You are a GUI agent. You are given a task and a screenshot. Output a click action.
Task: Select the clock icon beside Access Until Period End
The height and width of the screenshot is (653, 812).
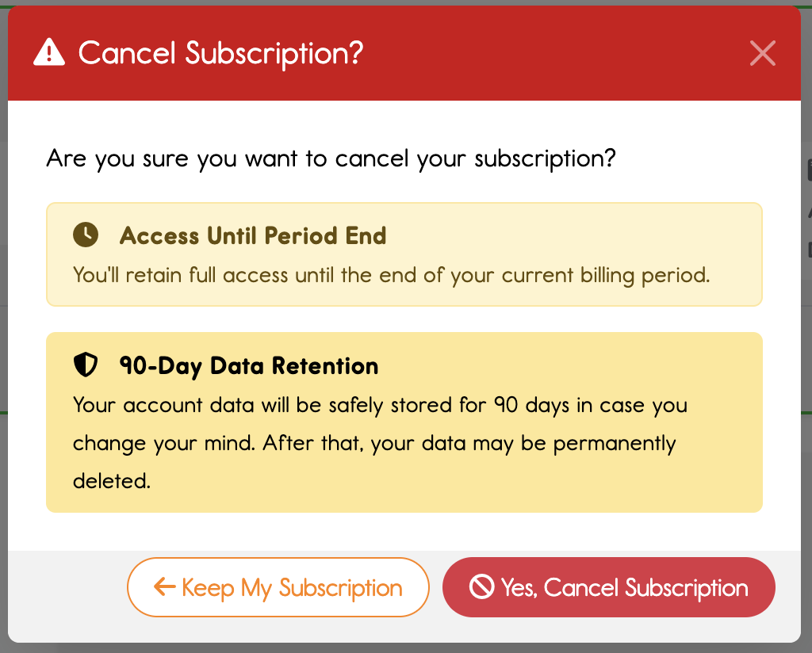tap(86, 233)
